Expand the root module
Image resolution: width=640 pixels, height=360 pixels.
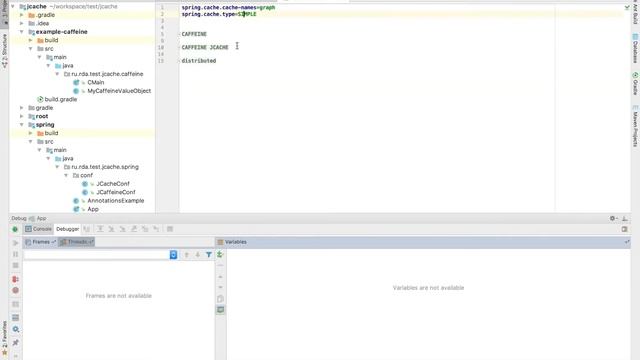click(22, 116)
